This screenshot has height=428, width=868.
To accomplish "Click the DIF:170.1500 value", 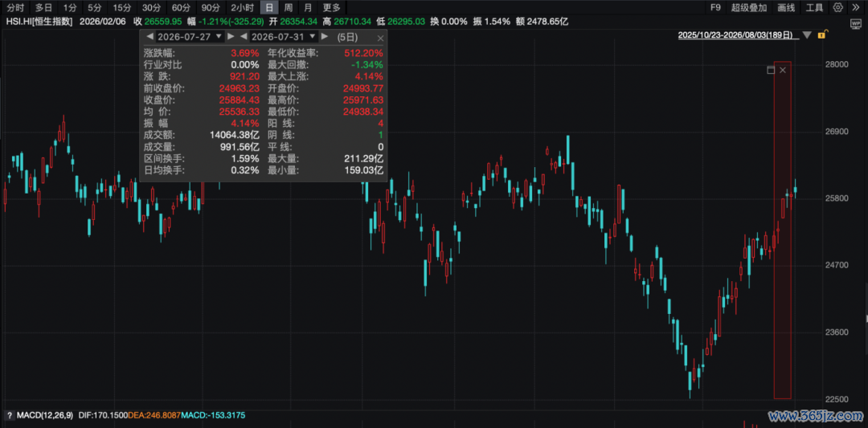I will tap(103, 415).
